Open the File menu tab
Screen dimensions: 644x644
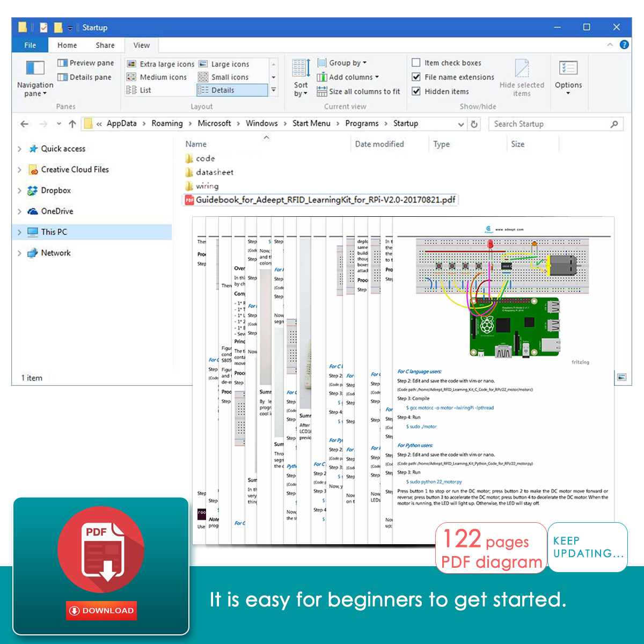pos(30,46)
